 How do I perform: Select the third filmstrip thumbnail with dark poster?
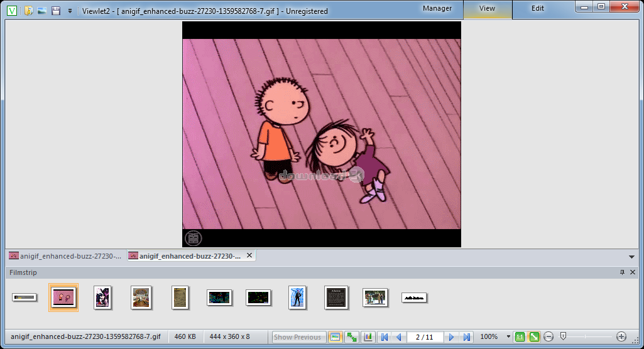102,298
